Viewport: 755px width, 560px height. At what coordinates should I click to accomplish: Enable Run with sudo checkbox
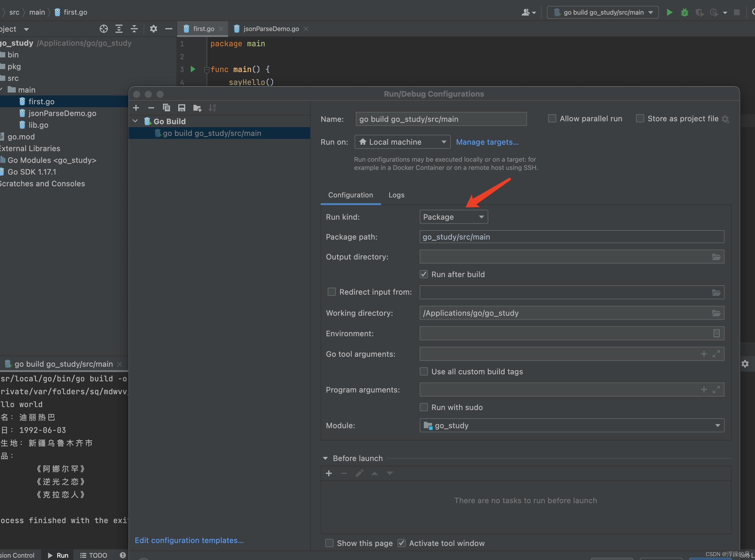[424, 407]
